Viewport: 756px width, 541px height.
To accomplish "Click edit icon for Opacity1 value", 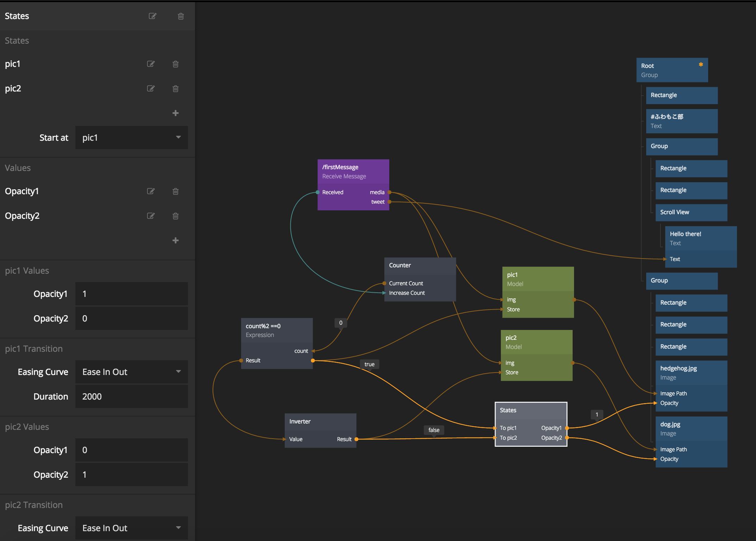I will click(x=151, y=191).
